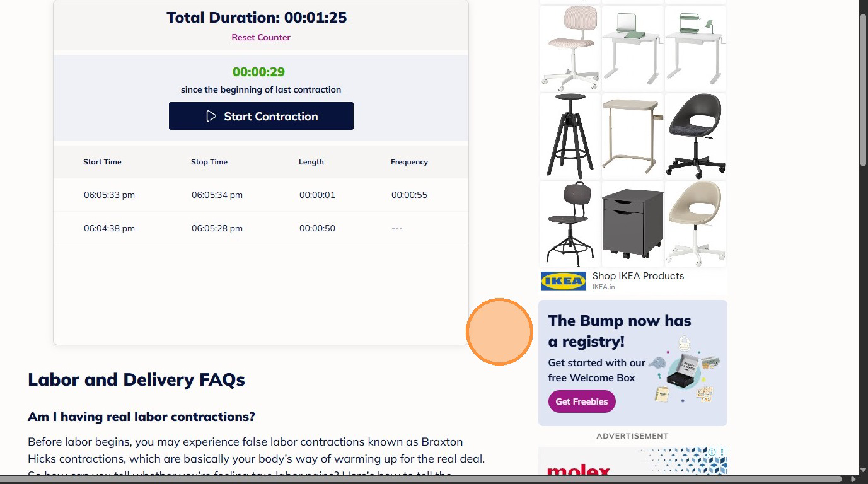Screen dimensions: 868x484
Task: Click the Start Time column header
Action: (102, 162)
